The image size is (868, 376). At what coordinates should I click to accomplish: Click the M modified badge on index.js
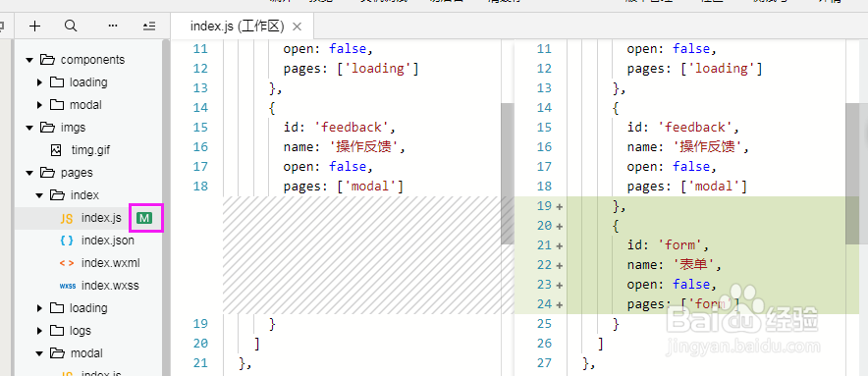(144, 218)
